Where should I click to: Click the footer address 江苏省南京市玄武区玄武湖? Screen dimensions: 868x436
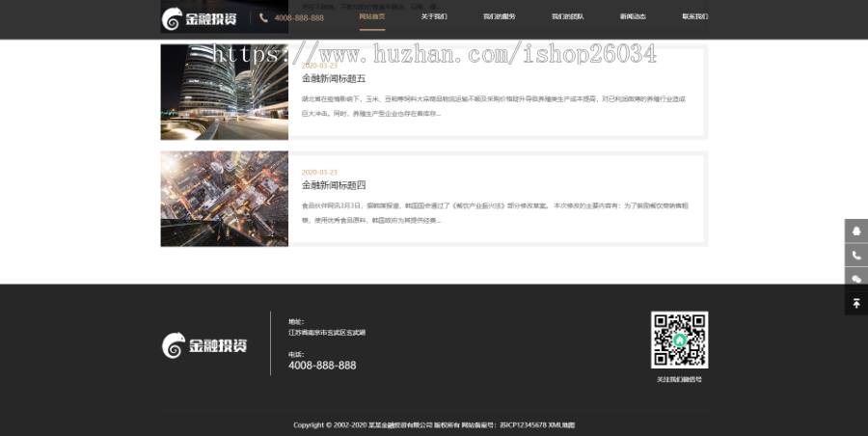(x=327, y=333)
